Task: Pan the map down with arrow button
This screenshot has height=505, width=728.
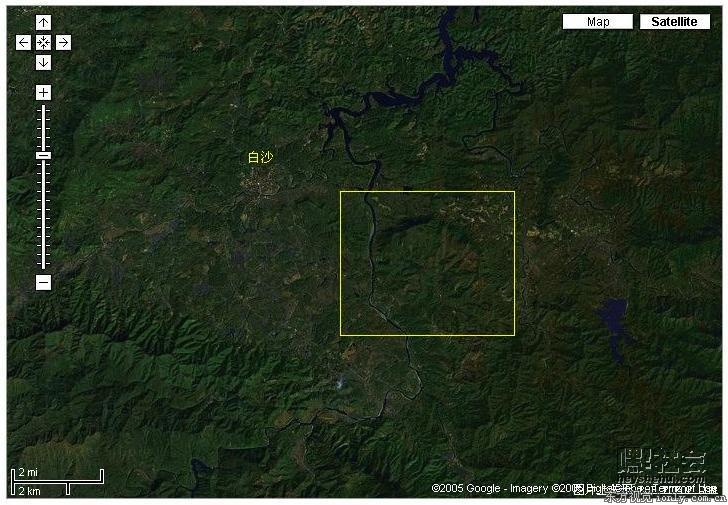Action: [x=43, y=62]
